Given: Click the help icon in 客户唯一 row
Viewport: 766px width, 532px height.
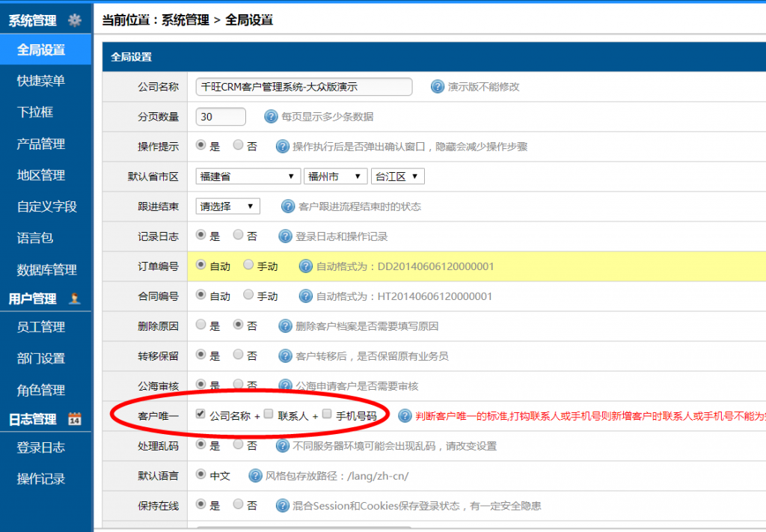Looking at the screenshot, I should tap(405, 416).
